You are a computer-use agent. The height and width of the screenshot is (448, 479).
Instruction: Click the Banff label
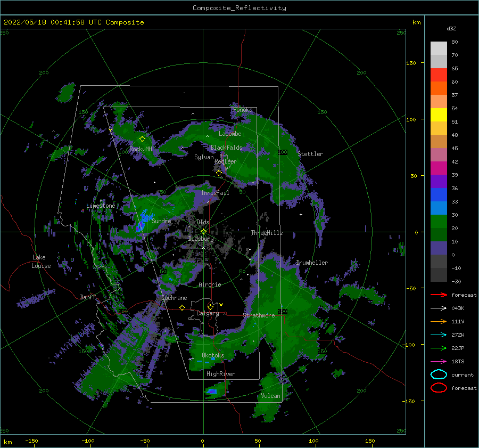click(x=88, y=297)
